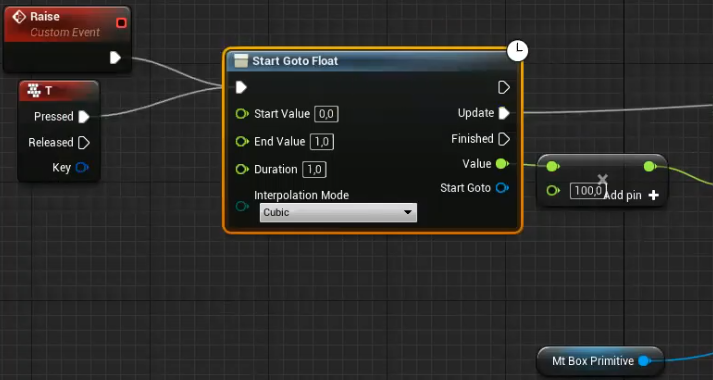
Task: Click the Start Goto Float input execution pin
Action: point(241,87)
